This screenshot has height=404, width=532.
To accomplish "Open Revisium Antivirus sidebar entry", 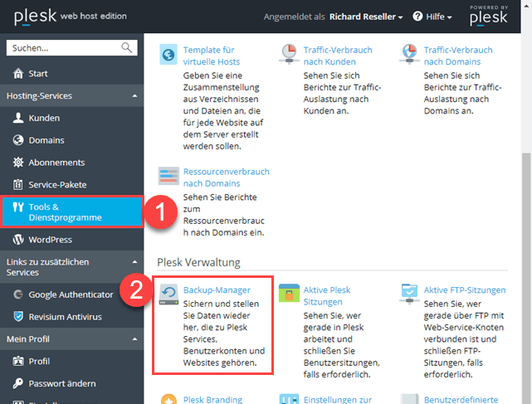I will pos(71,317).
